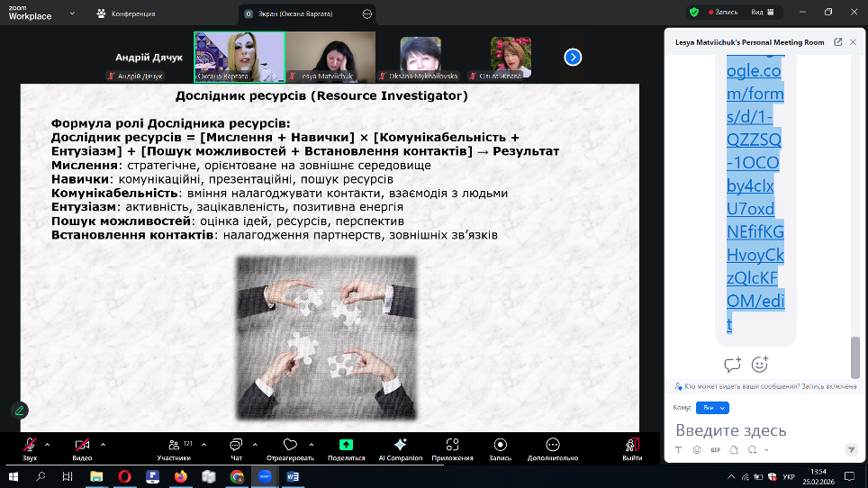
Task: Pop out the chat panel window
Action: point(838,41)
